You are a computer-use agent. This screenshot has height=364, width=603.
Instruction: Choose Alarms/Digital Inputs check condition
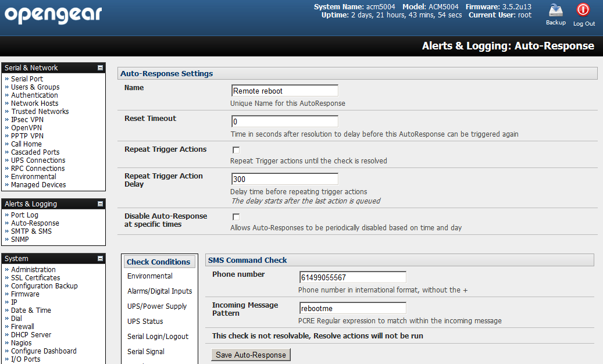pyautogui.click(x=159, y=291)
